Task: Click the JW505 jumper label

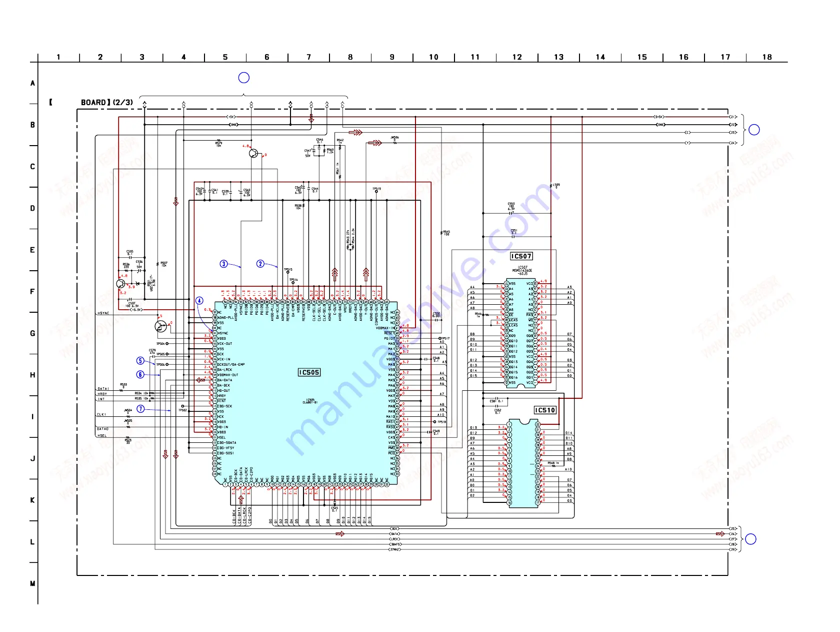Action: coord(128,421)
